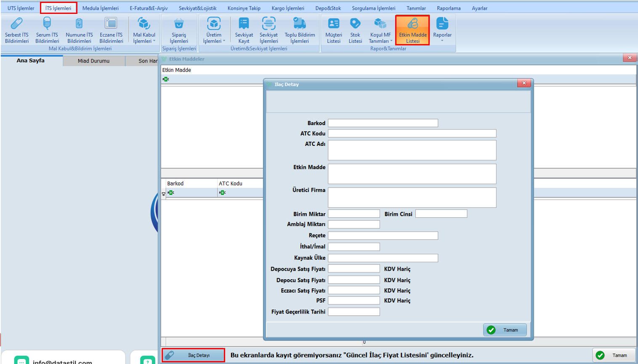
Task: Select Eczane İTS Bildirimleri icon
Action: click(111, 30)
